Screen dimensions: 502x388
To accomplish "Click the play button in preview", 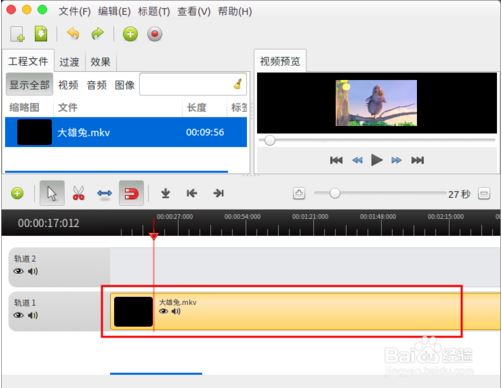I will 377,160.
